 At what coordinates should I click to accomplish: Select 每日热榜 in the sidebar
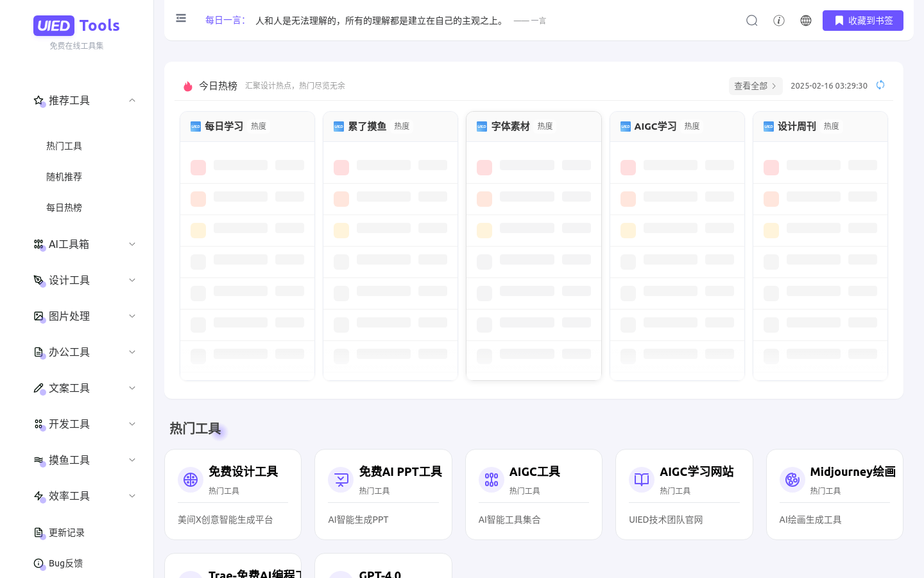[x=64, y=207]
